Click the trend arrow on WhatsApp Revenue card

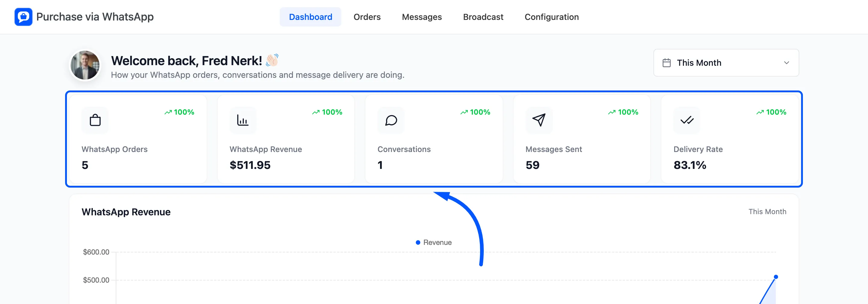pos(316,112)
